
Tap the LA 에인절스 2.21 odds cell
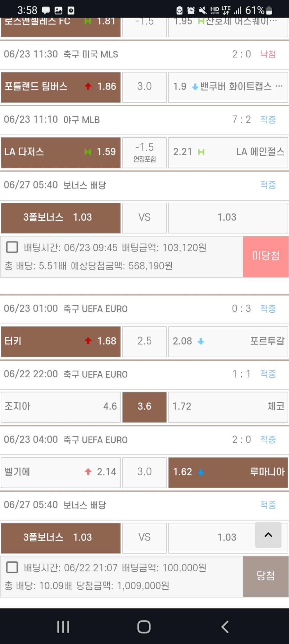[x=228, y=152]
